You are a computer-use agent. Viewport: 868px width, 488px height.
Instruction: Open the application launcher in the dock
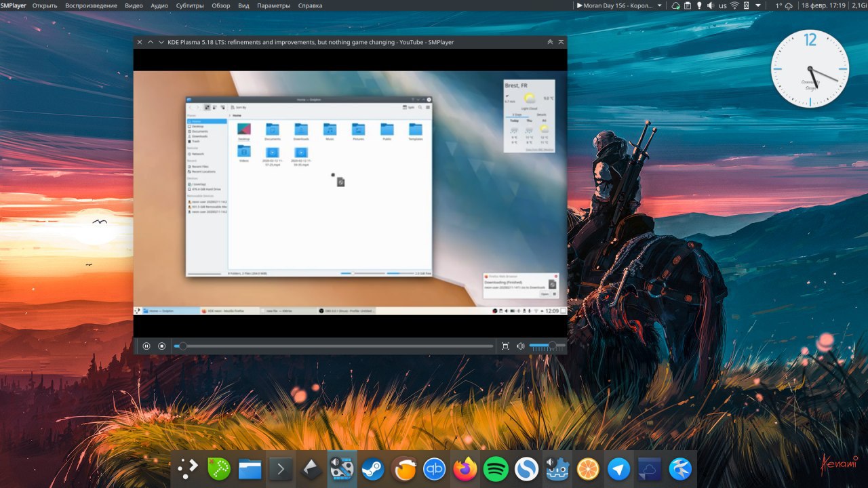(187, 469)
